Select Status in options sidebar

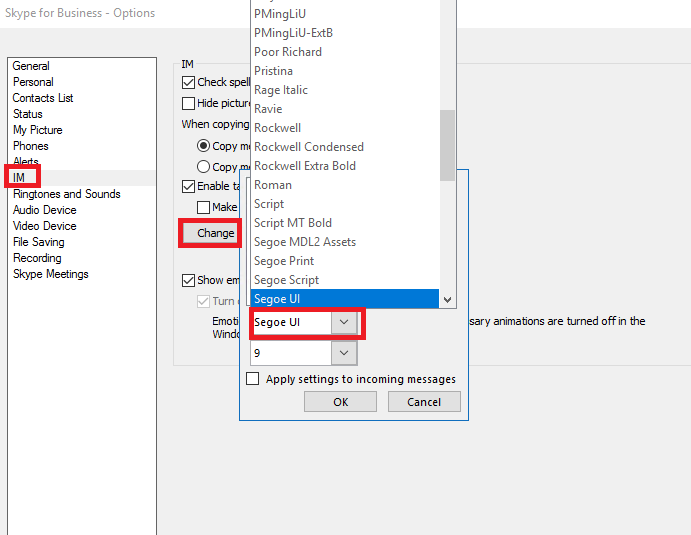click(x=28, y=114)
